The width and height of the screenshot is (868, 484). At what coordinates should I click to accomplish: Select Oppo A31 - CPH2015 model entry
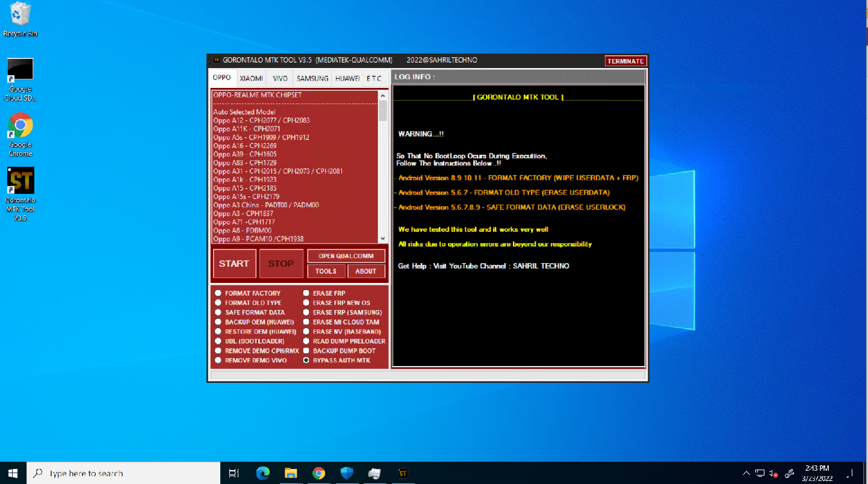[278, 171]
